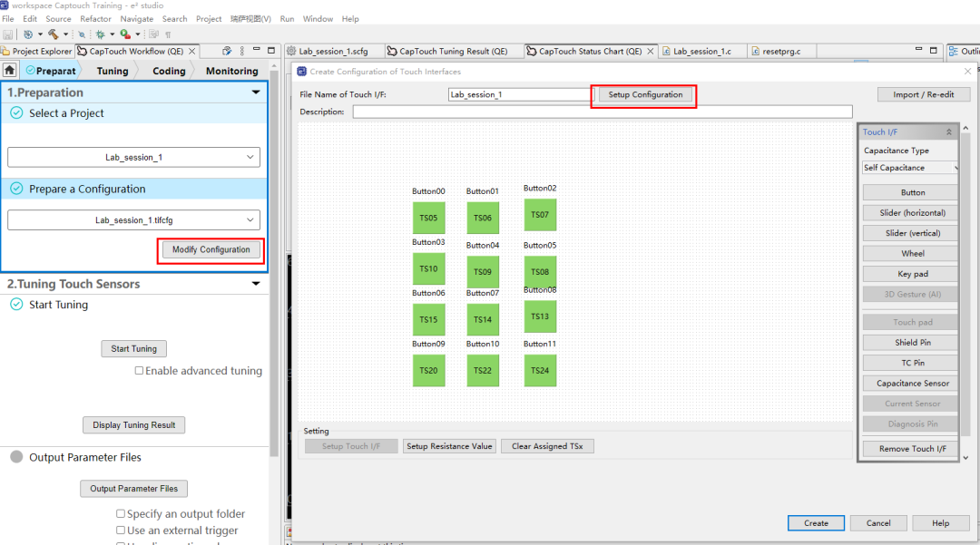Click the Save icon in the main toolbar
The height and width of the screenshot is (545, 980).
7,34
